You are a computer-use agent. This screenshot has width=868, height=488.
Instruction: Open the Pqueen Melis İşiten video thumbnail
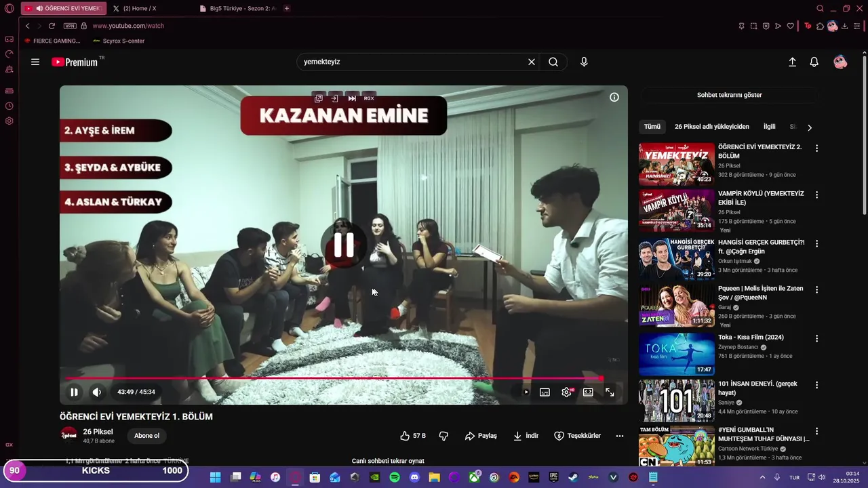pyautogui.click(x=677, y=305)
